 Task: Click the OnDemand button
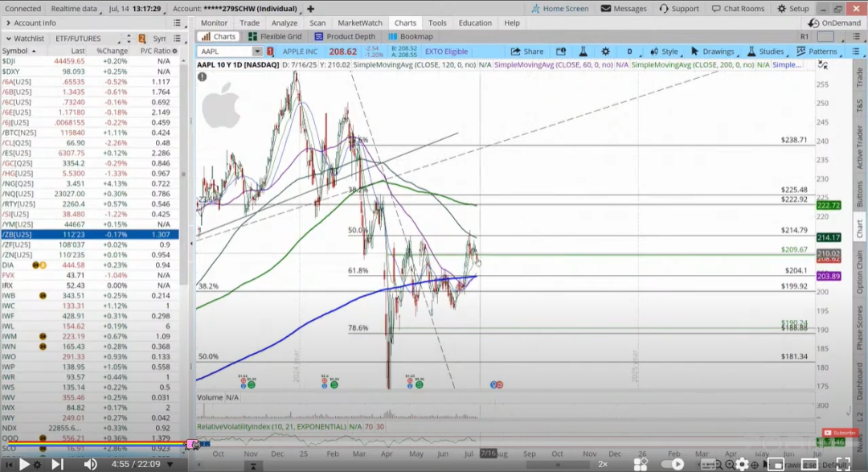835,23
